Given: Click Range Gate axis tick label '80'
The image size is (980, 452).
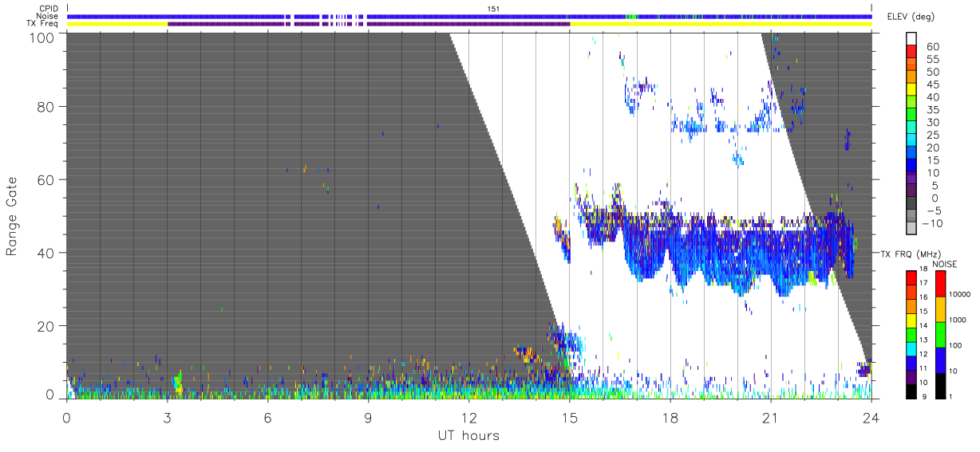Looking at the screenshot, I should click(45, 106).
